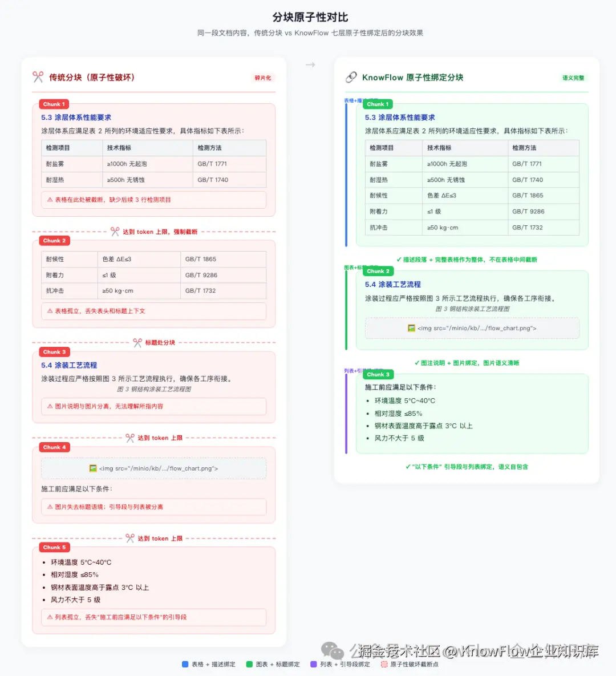Click purple legend swatch for 列表 + 引导段绑定
This screenshot has width=616, height=676.
pos(313,665)
